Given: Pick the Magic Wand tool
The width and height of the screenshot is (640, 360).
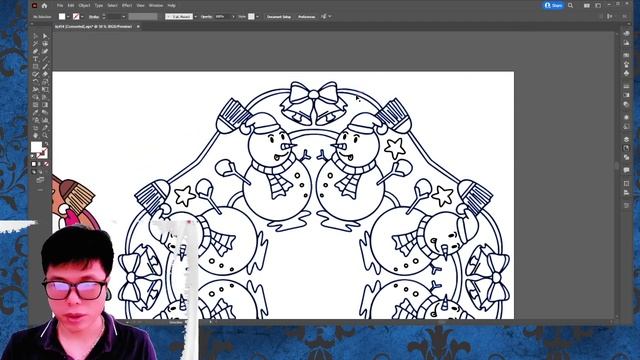Looking at the screenshot, I should [x=36, y=43].
